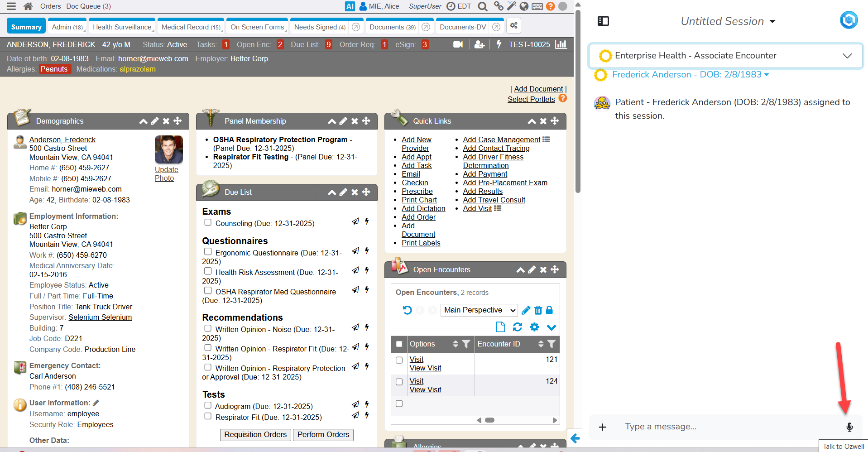Click the lock icon in Open Encounters
Image resolution: width=868 pixels, height=452 pixels.
[x=549, y=310]
